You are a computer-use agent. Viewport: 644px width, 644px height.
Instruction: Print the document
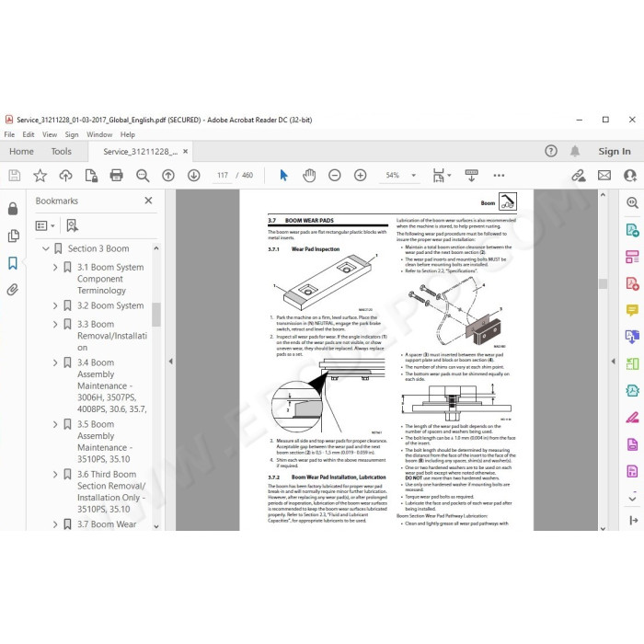point(117,176)
